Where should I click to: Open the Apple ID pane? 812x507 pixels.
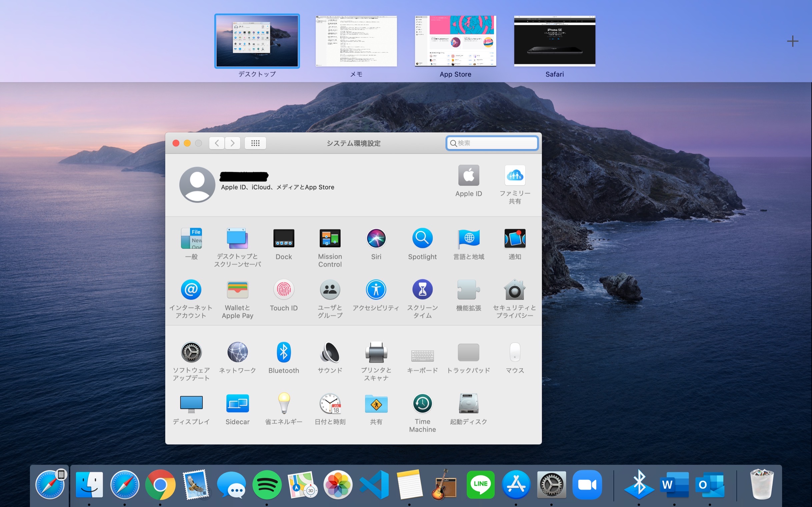[469, 175]
